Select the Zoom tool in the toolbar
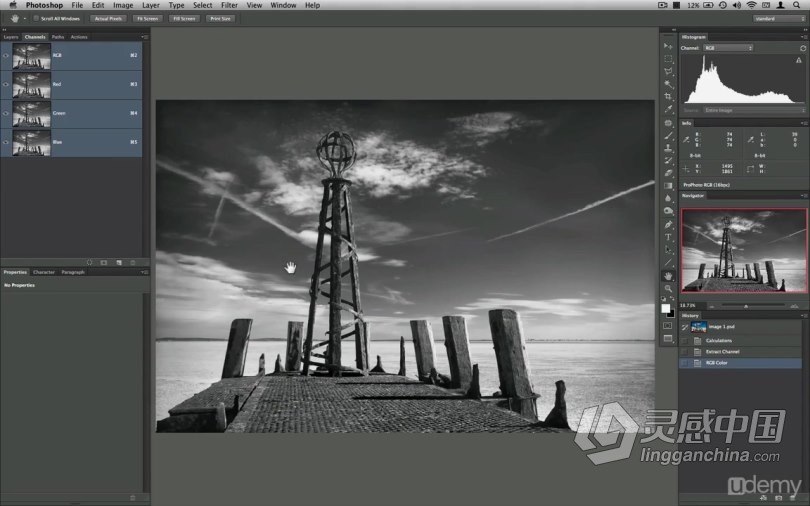This screenshot has width=810, height=506. point(668,288)
